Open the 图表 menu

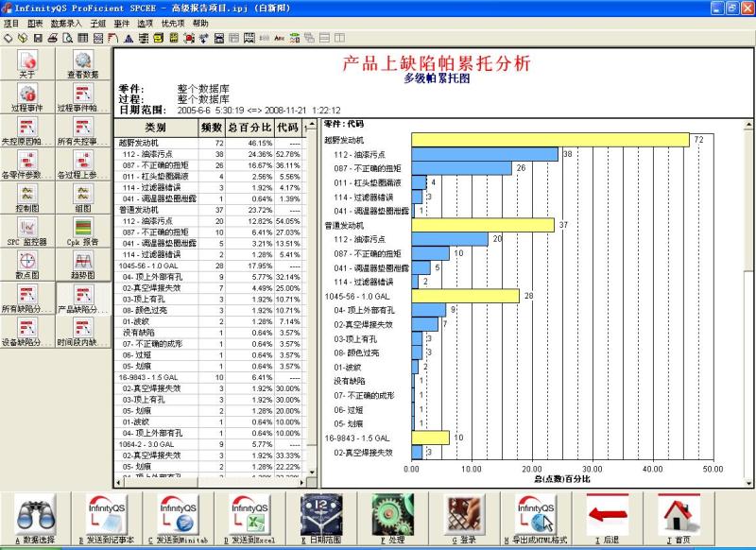click(x=35, y=23)
